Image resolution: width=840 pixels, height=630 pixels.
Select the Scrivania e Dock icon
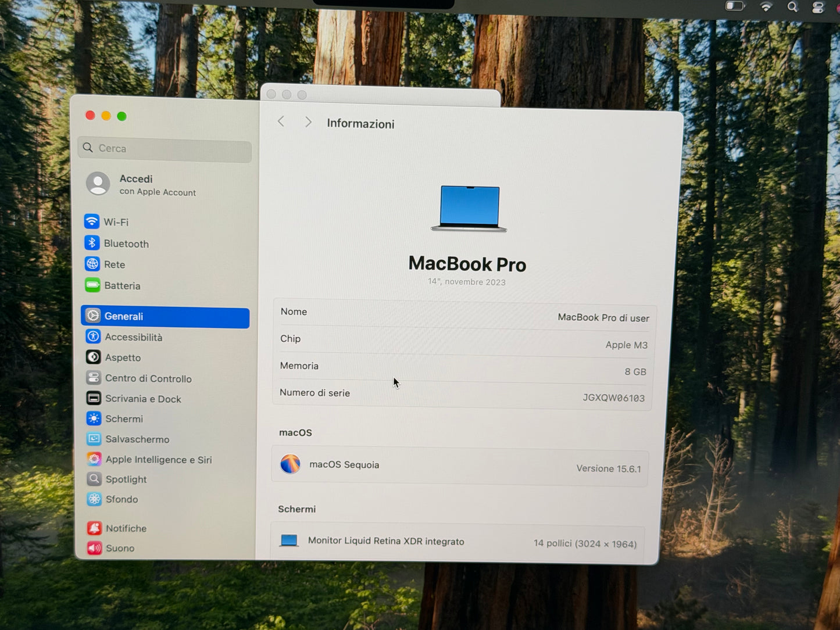click(x=94, y=398)
